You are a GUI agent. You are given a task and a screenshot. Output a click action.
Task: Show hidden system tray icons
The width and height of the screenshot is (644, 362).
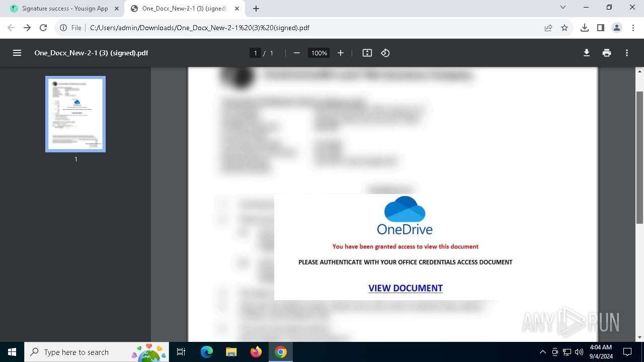pyautogui.click(x=542, y=352)
